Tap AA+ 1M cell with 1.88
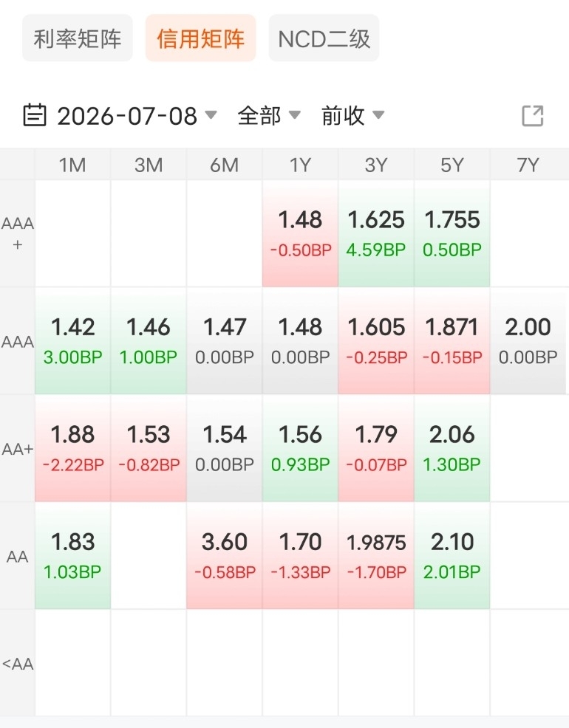Screen dimensions: 569x728 72,448
